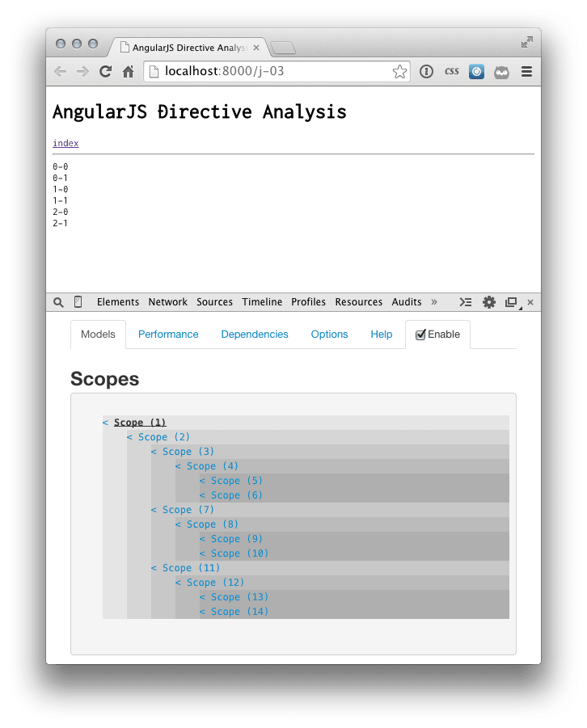
Task: Click the Scopes heading
Action: tap(104, 379)
